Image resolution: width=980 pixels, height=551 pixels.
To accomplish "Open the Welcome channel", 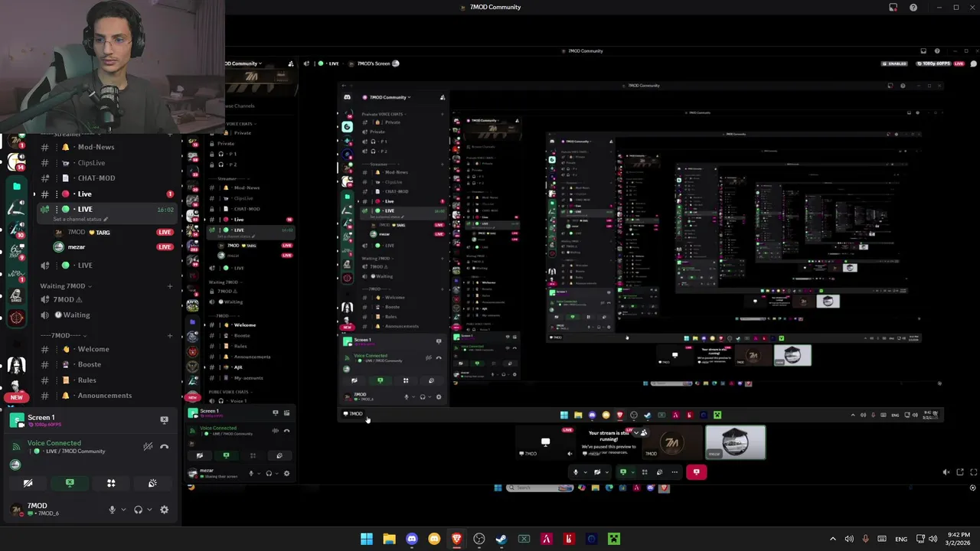I will pyautogui.click(x=107, y=349).
